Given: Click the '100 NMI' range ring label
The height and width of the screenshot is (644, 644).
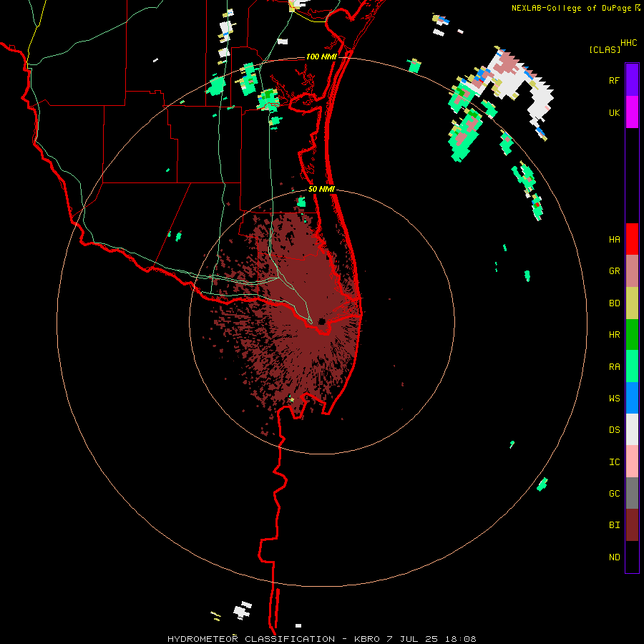Looking at the screenshot, I should 321,57.
